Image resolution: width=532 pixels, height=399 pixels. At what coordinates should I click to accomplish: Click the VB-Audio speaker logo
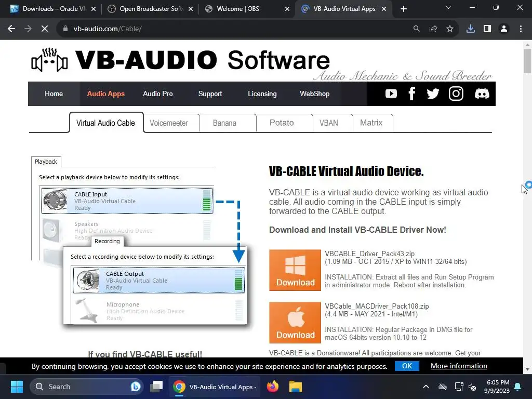49,60
